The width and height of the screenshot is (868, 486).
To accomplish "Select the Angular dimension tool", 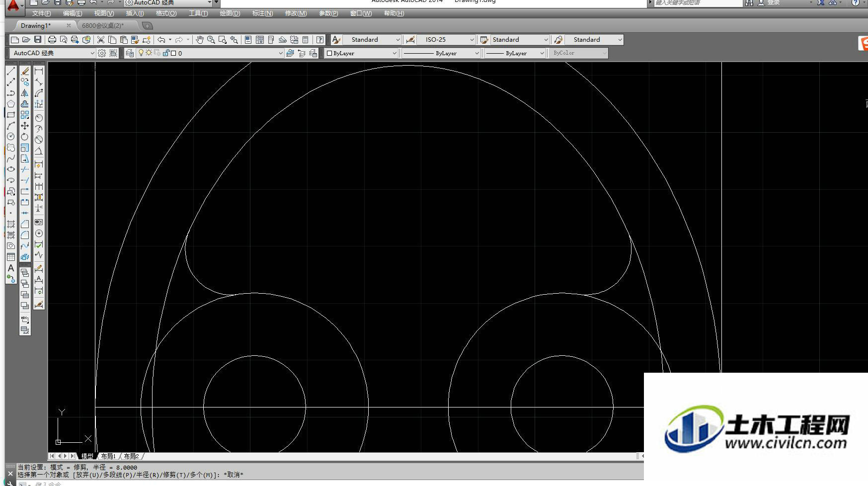I will (39, 151).
